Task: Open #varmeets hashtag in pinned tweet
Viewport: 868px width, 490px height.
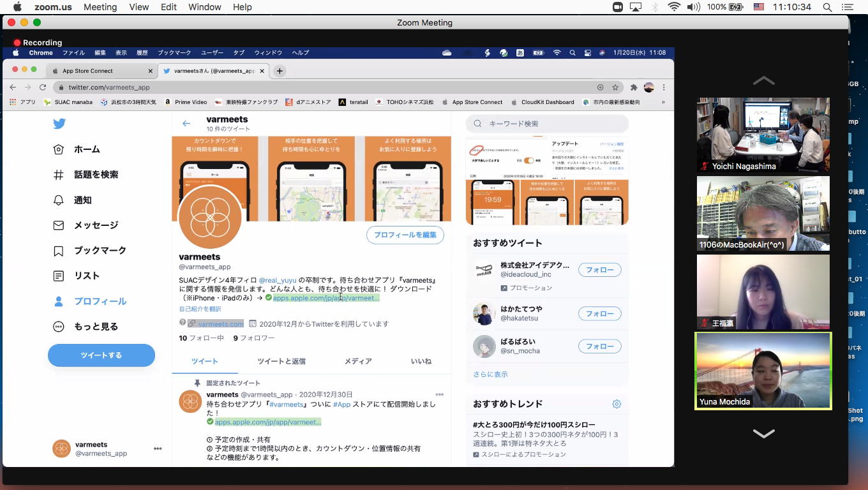Action: [x=287, y=405]
